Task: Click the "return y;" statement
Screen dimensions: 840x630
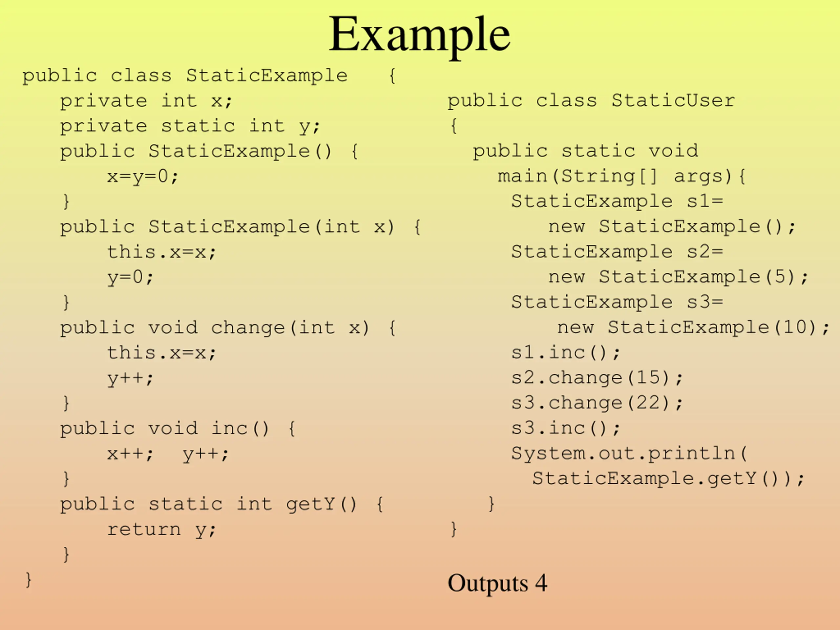Action: [161, 530]
